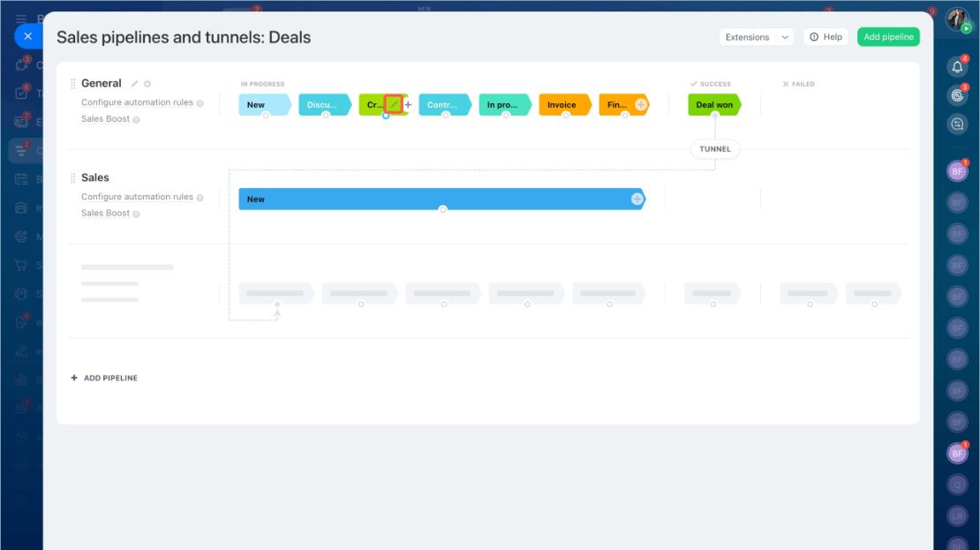This screenshot has height=550, width=980.
Task: Click the hint icon after General's Configure automation rules
Action: (200, 103)
